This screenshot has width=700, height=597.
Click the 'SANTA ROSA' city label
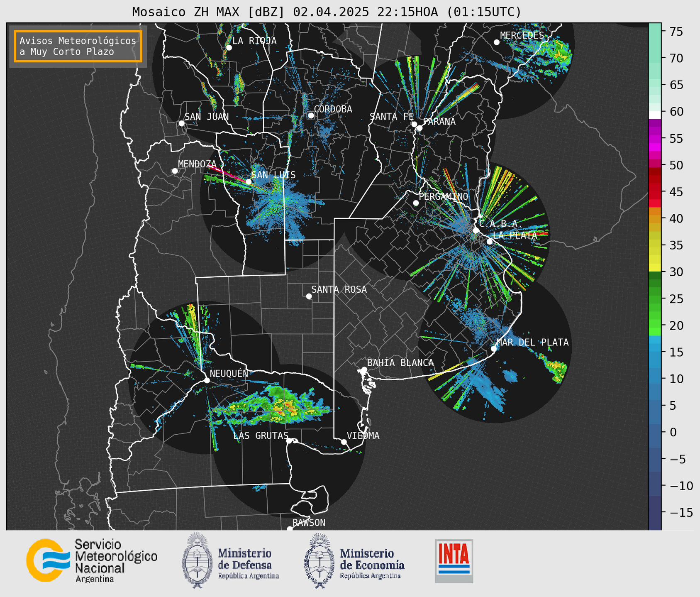pos(339,289)
